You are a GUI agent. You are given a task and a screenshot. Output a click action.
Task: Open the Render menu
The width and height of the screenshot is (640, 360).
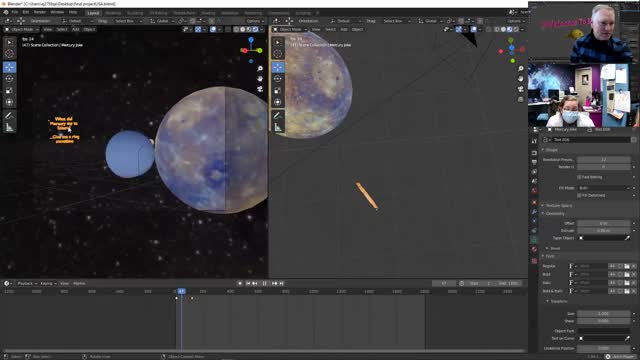(x=40, y=13)
